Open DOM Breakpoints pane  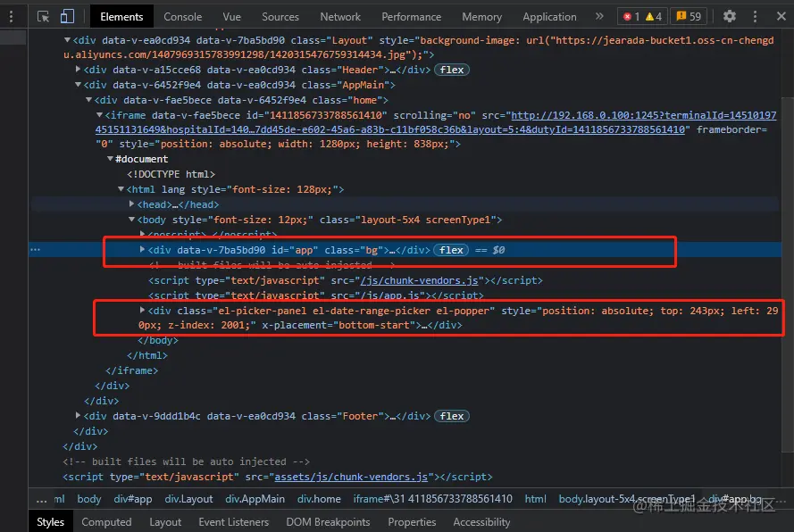(328, 522)
